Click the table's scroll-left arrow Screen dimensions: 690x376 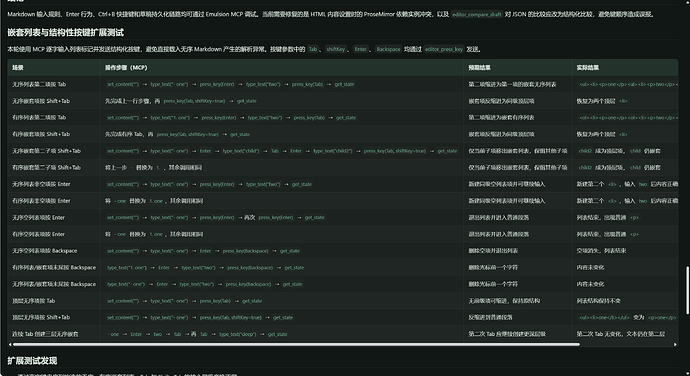pos(10,344)
